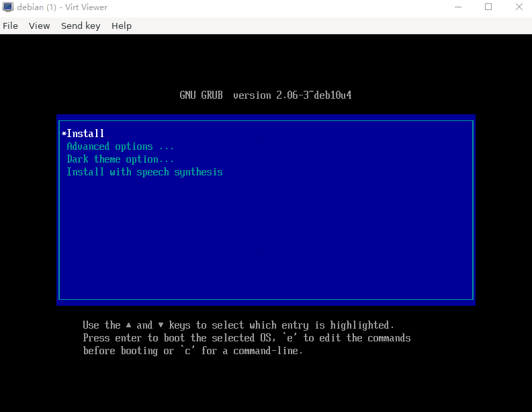Open the Send key menu
Viewport: 532px width, 412px height.
point(81,26)
